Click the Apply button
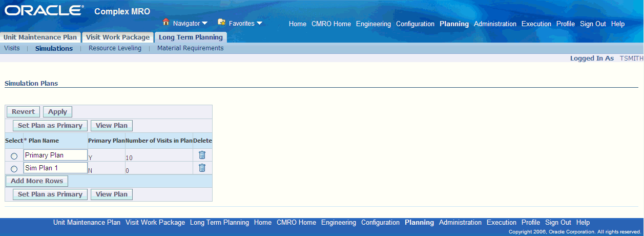The height and width of the screenshot is (236, 644). point(58,112)
